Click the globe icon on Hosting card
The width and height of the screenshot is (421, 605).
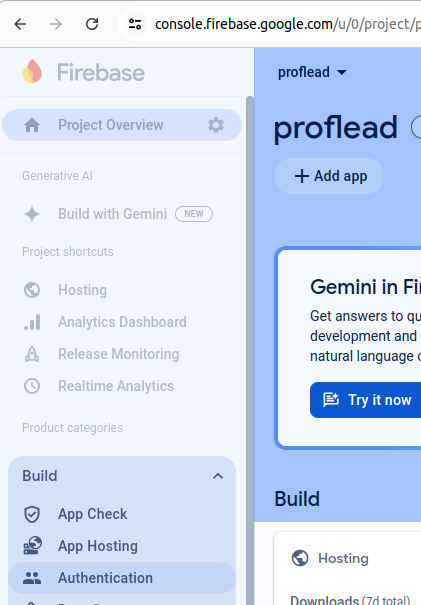coord(300,558)
